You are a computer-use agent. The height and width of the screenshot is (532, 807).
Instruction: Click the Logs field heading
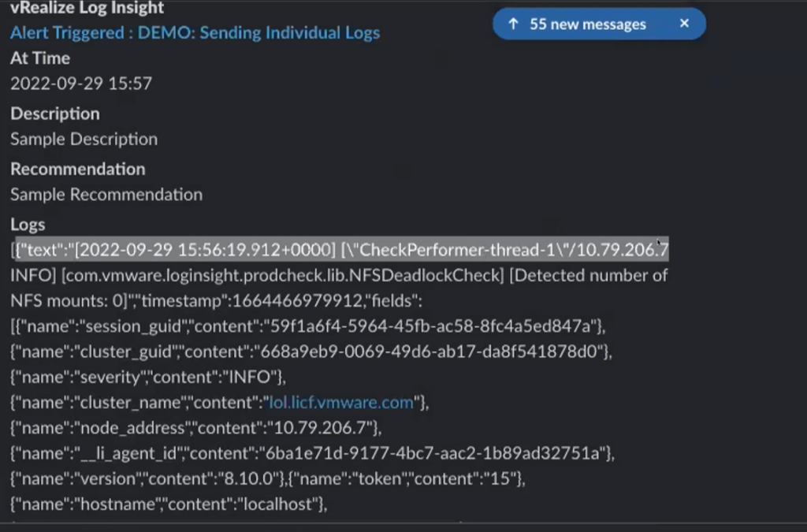click(x=28, y=225)
